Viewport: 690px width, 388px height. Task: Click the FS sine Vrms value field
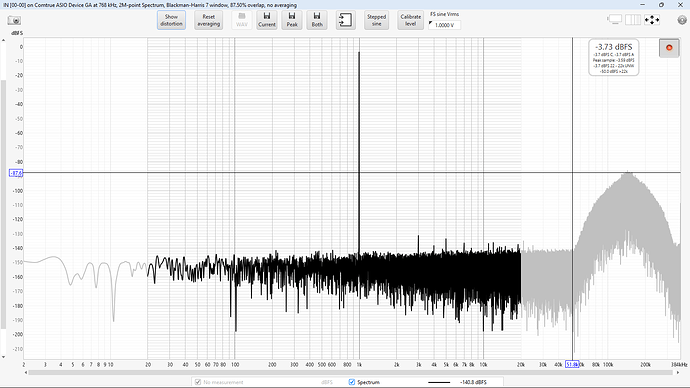[444, 25]
